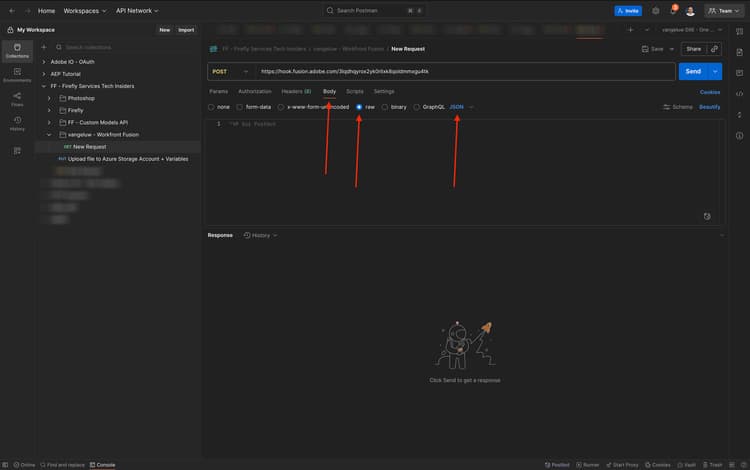The image size is (750, 470).
Task: Open the configure sidebar icon below History
Action: pos(17,151)
